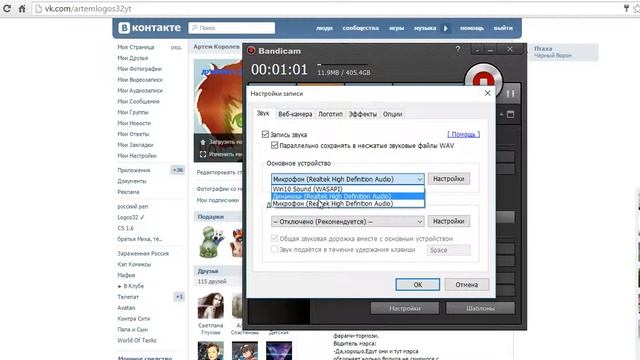Click the green gift thumbnail in Подарки

pyautogui.click(x=211, y=242)
